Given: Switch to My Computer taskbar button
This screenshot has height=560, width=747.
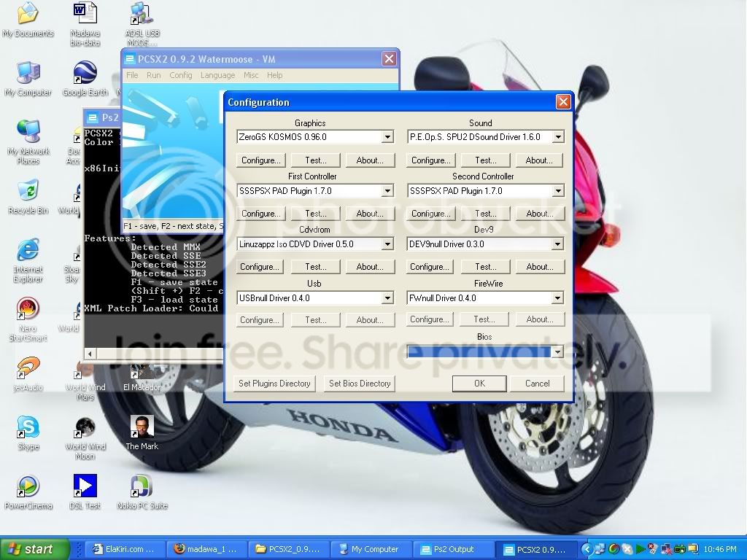Looking at the screenshot, I should click(370, 549).
